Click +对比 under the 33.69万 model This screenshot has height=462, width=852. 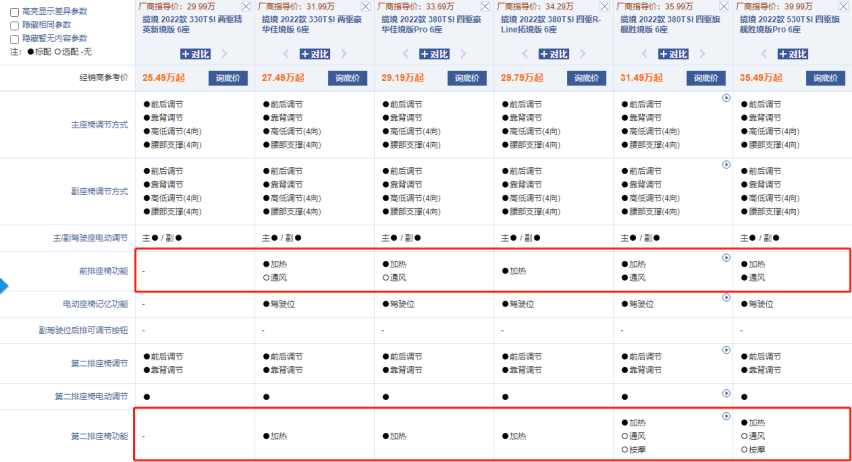[434, 54]
